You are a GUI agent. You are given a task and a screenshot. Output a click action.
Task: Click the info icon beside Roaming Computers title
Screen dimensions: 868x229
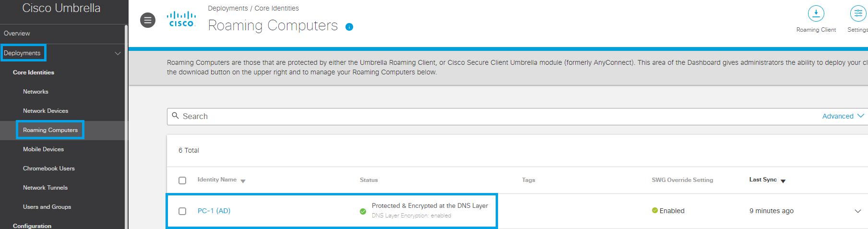click(x=349, y=27)
